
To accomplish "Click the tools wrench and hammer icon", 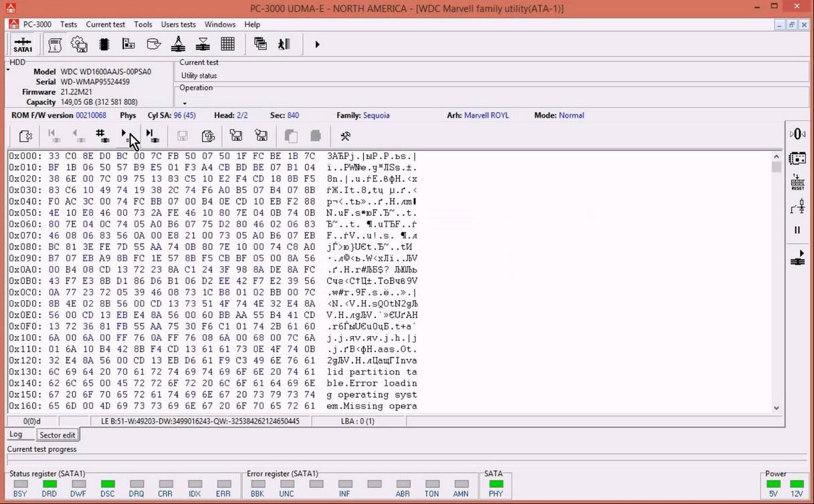I will coord(345,136).
